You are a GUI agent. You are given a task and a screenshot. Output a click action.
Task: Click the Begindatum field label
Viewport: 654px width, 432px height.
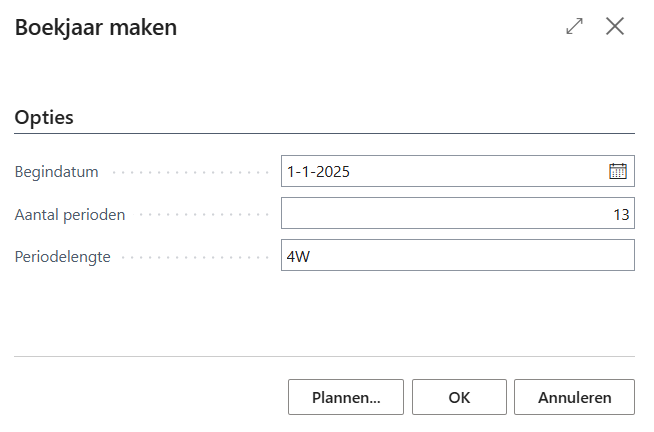coord(56,171)
